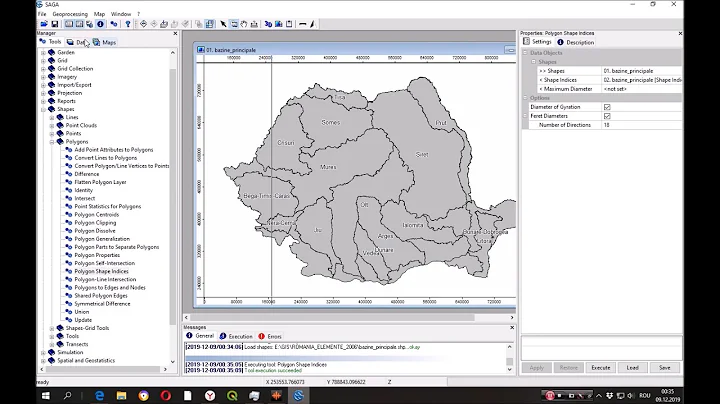Click the taskbar search magnifier

[x=68, y=395]
